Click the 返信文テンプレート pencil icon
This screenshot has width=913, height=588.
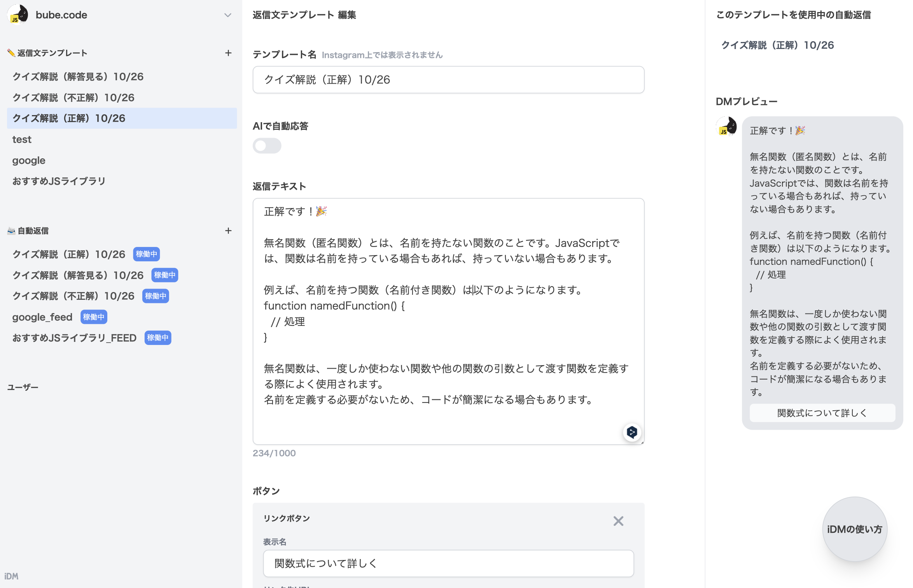pos(11,52)
